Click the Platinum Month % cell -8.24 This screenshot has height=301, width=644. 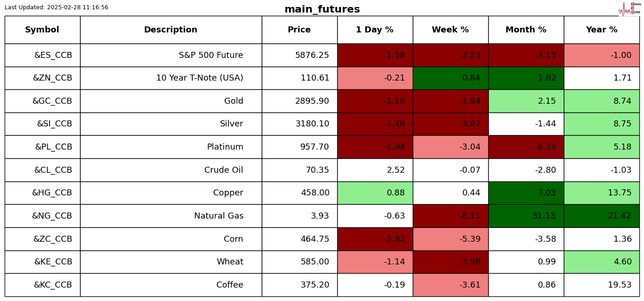526,147
